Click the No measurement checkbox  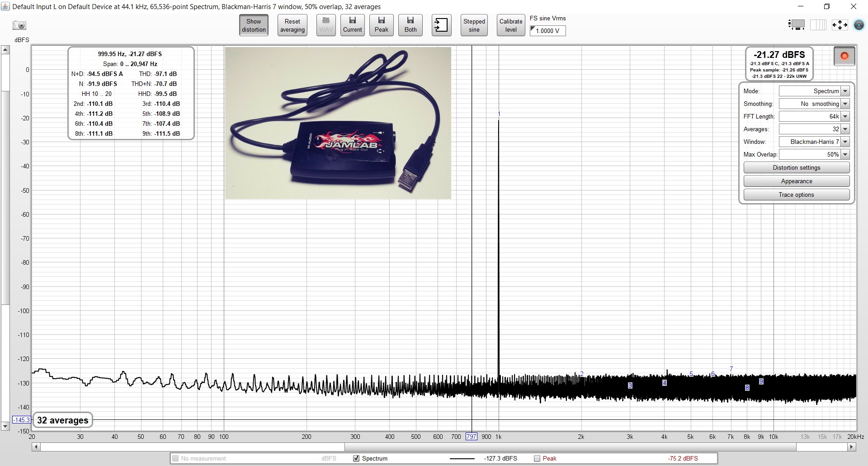[x=175, y=458]
